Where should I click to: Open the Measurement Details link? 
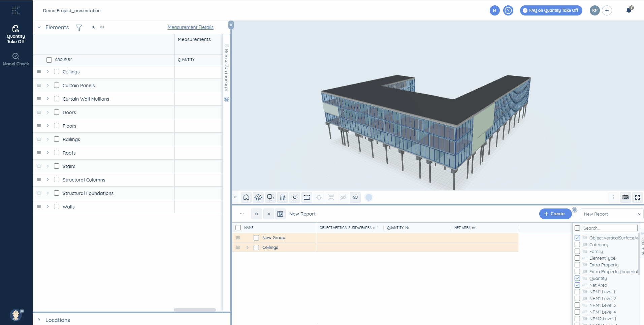coord(191,27)
